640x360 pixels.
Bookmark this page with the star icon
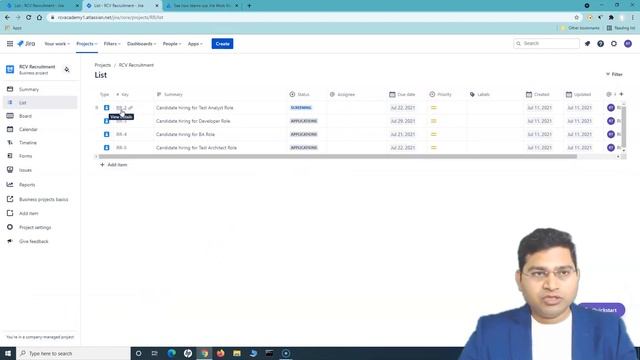point(577,18)
